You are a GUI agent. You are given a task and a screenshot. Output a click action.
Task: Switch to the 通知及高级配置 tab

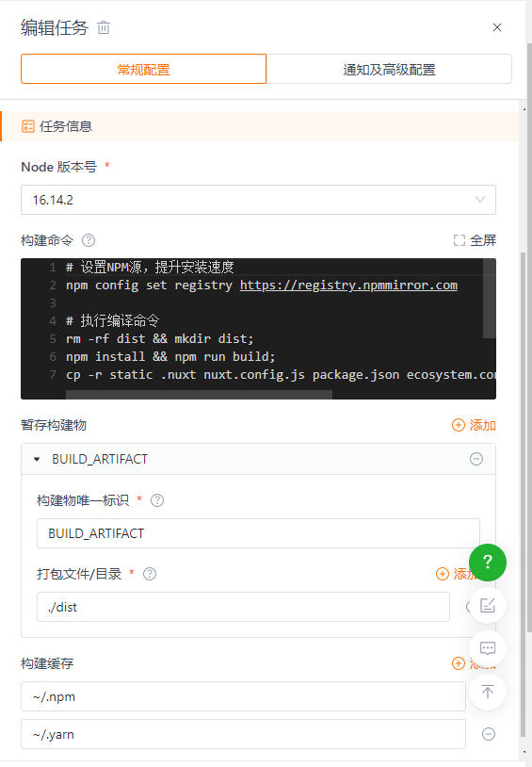pos(389,69)
